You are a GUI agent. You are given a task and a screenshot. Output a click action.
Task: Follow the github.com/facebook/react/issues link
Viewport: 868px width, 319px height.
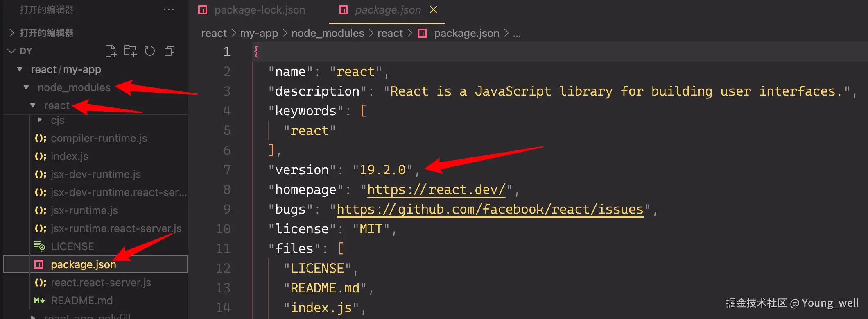pos(490,209)
